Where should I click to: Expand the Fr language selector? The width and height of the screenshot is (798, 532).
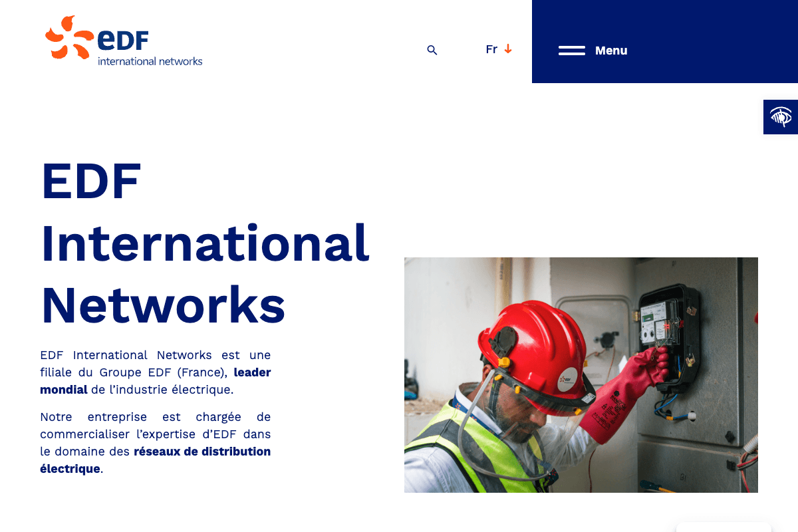491,49
